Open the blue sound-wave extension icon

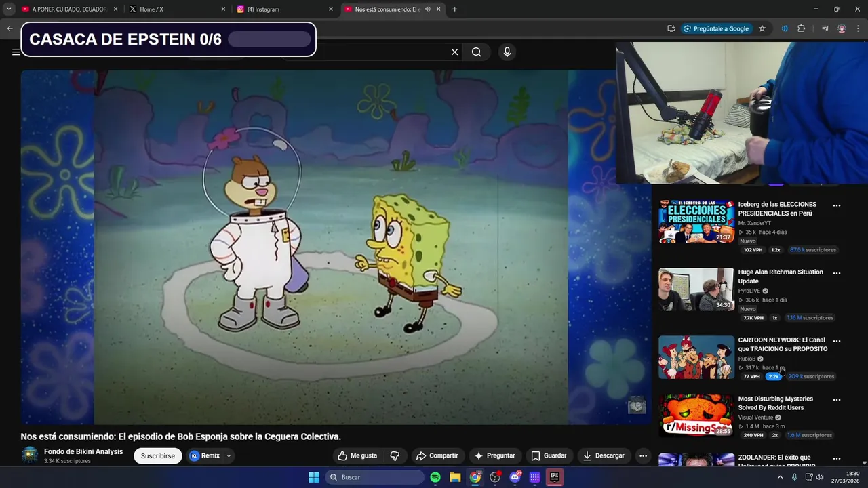point(784,28)
